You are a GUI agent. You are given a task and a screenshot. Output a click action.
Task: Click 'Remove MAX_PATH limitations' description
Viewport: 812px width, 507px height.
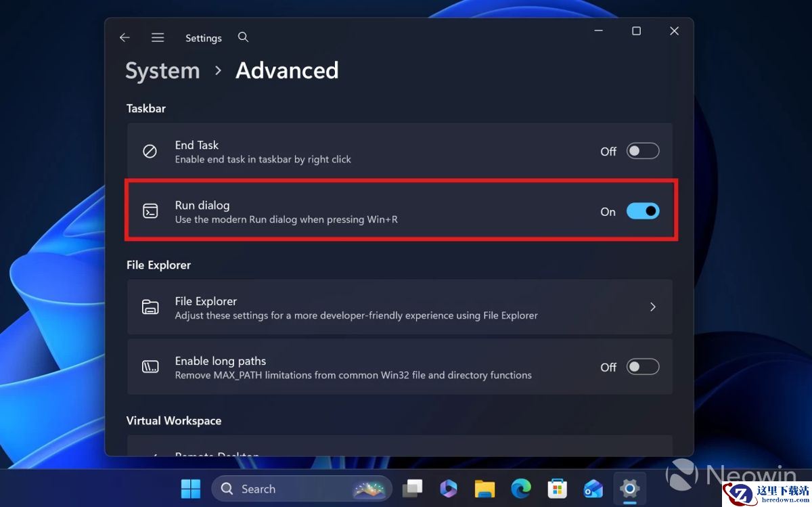tap(353, 375)
